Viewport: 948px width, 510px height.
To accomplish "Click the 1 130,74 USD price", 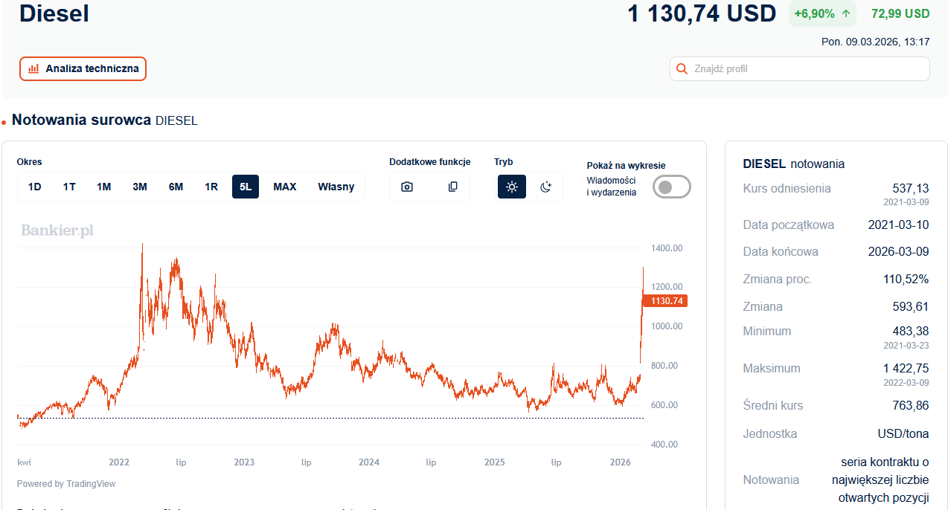I will [701, 13].
